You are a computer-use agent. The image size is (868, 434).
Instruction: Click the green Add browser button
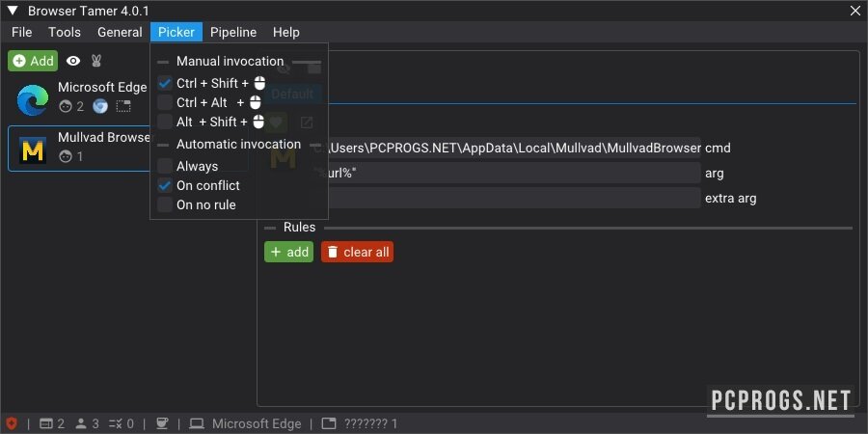click(33, 61)
